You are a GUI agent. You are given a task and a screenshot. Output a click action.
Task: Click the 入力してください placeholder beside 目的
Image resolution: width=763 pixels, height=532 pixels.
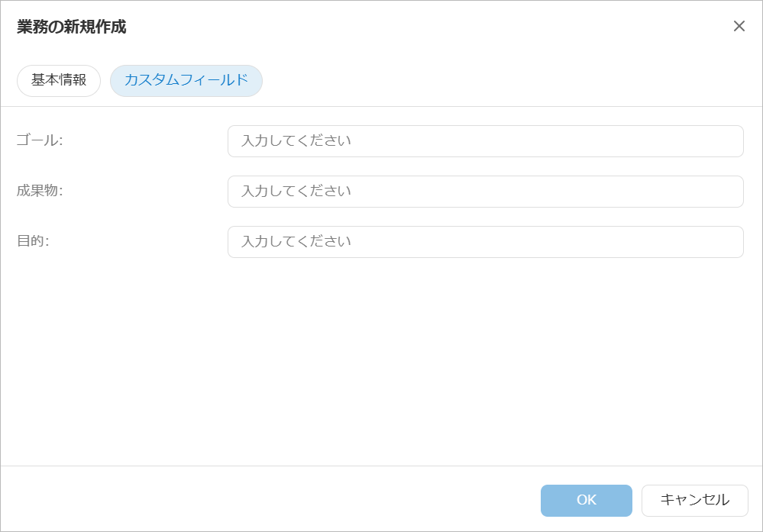coord(296,242)
